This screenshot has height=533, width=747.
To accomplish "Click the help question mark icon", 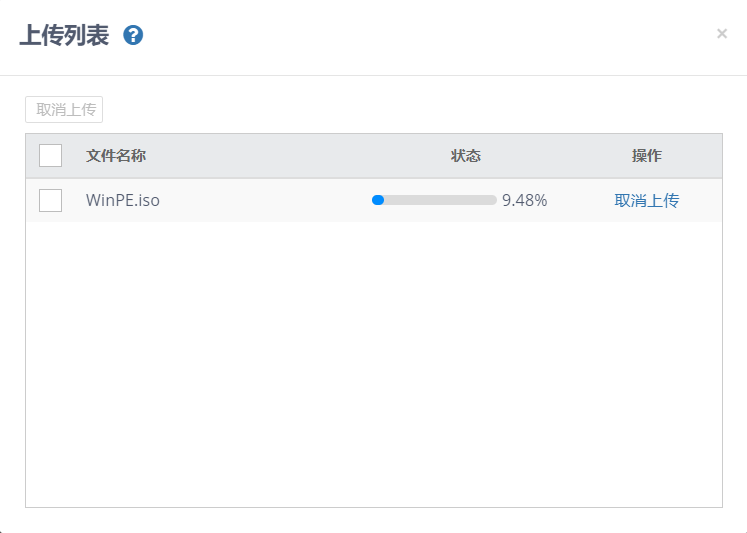I will tap(133, 35).
